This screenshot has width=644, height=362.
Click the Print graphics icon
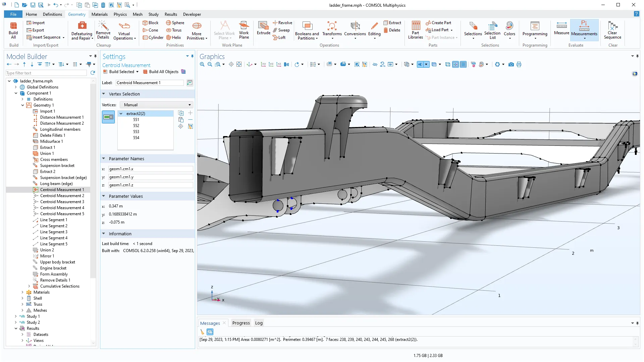[519, 64]
